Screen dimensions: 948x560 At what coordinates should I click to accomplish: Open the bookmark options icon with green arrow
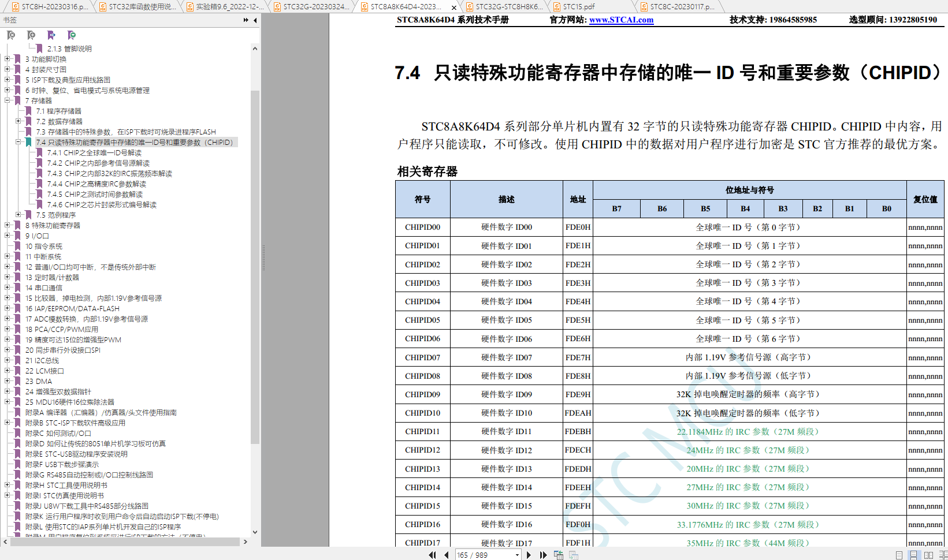coord(72,35)
